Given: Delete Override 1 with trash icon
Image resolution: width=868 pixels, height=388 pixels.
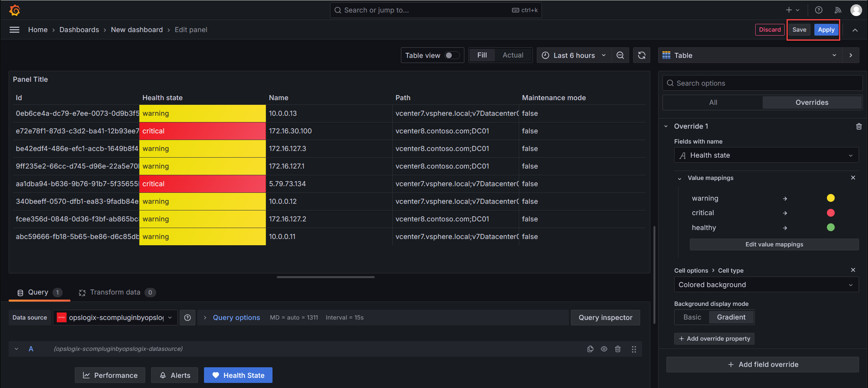Looking at the screenshot, I should [x=859, y=126].
